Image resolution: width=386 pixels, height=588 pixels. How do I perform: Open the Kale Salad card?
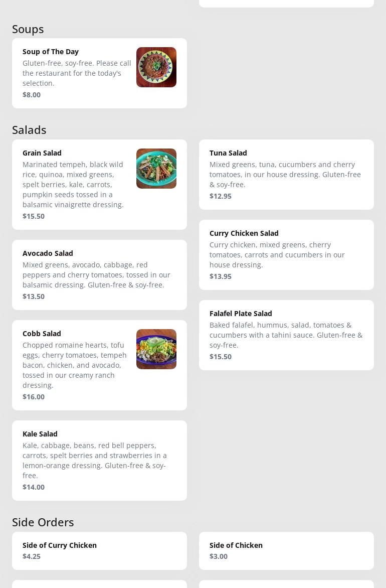pos(99,461)
